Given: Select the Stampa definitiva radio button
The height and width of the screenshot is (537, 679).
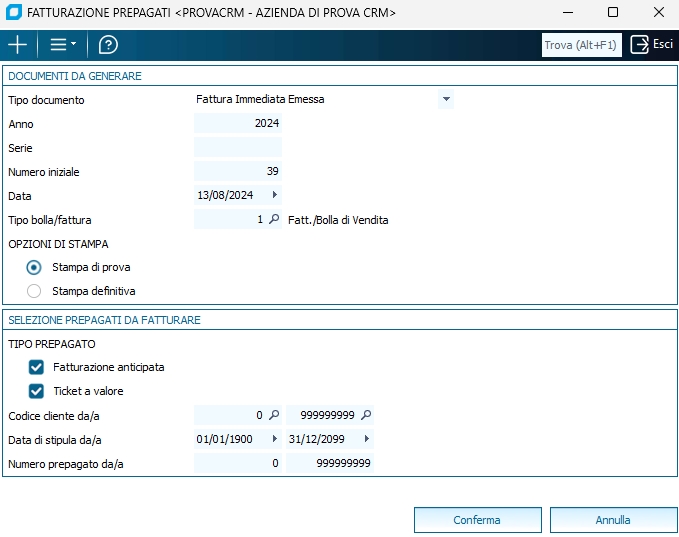Looking at the screenshot, I should click(x=34, y=291).
